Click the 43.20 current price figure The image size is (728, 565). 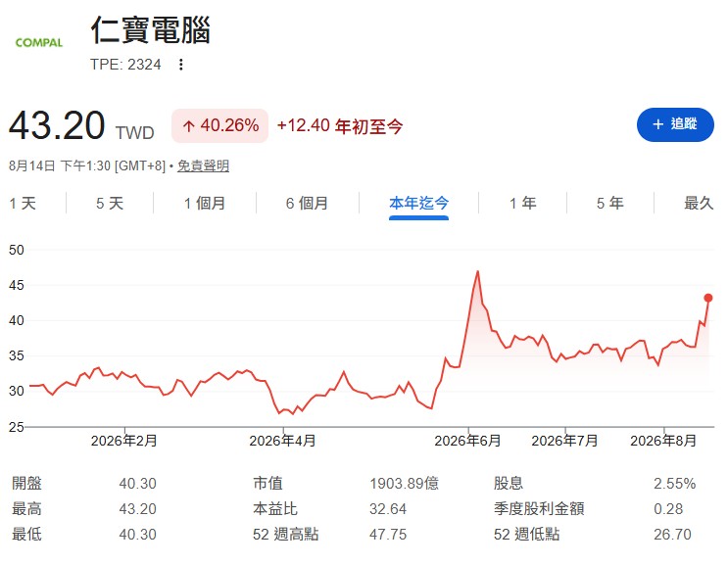pos(57,125)
